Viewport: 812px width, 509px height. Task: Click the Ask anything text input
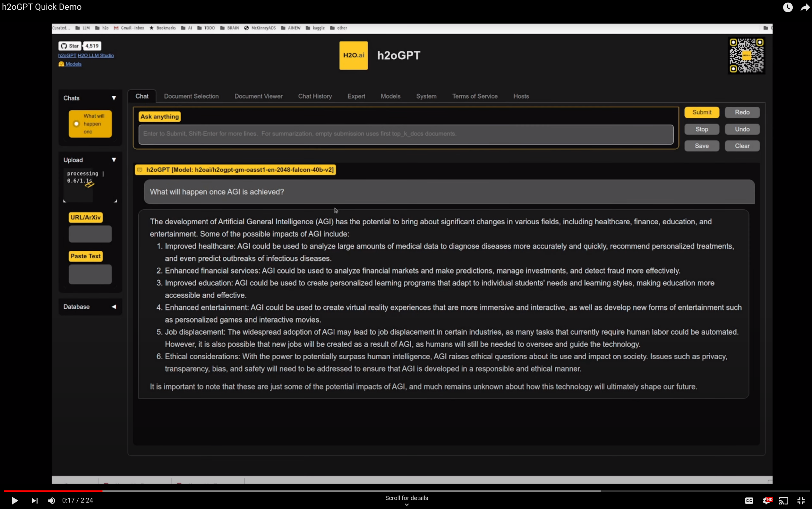(406, 134)
